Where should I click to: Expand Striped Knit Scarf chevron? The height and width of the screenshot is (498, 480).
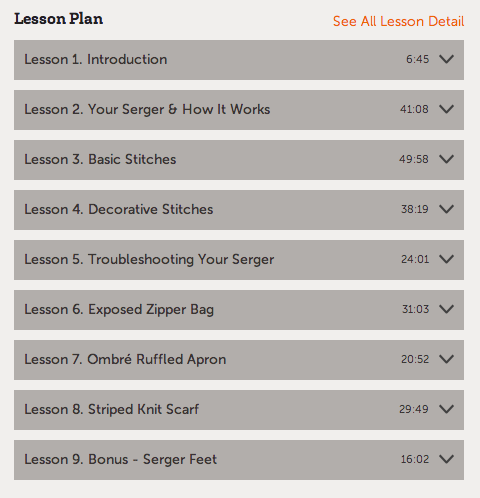click(446, 409)
